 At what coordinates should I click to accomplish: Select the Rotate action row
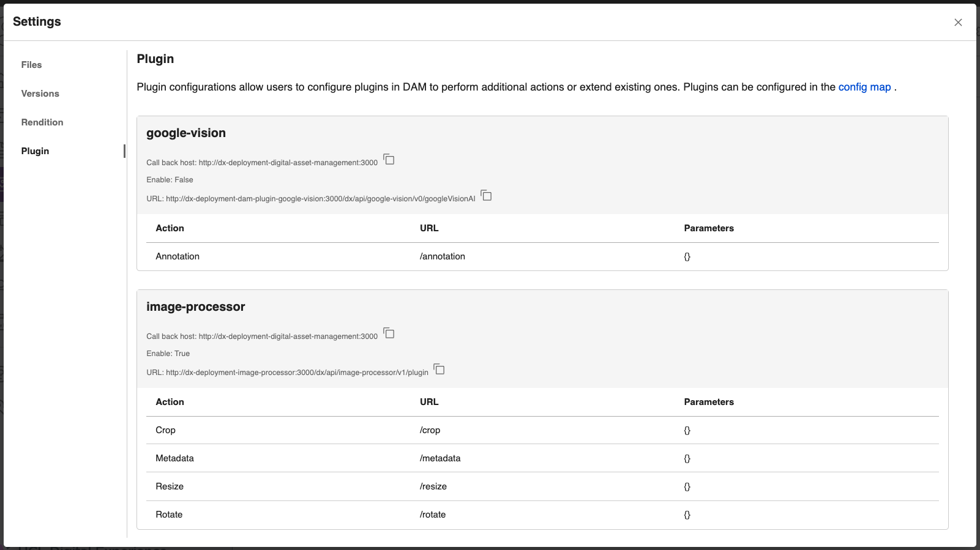[x=169, y=515]
